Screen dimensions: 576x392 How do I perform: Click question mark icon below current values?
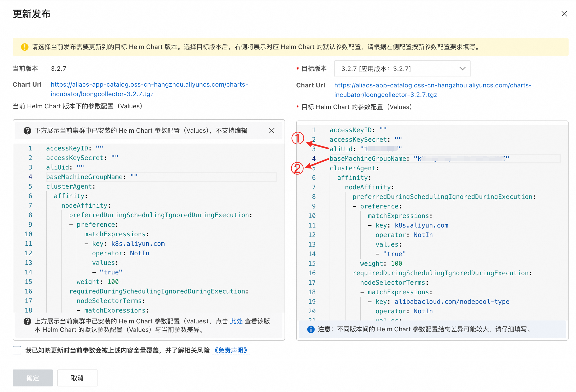point(27,321)
